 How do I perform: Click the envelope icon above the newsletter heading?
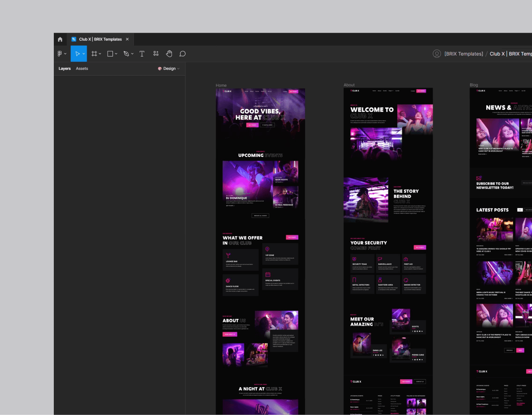(x=479, y=178)
